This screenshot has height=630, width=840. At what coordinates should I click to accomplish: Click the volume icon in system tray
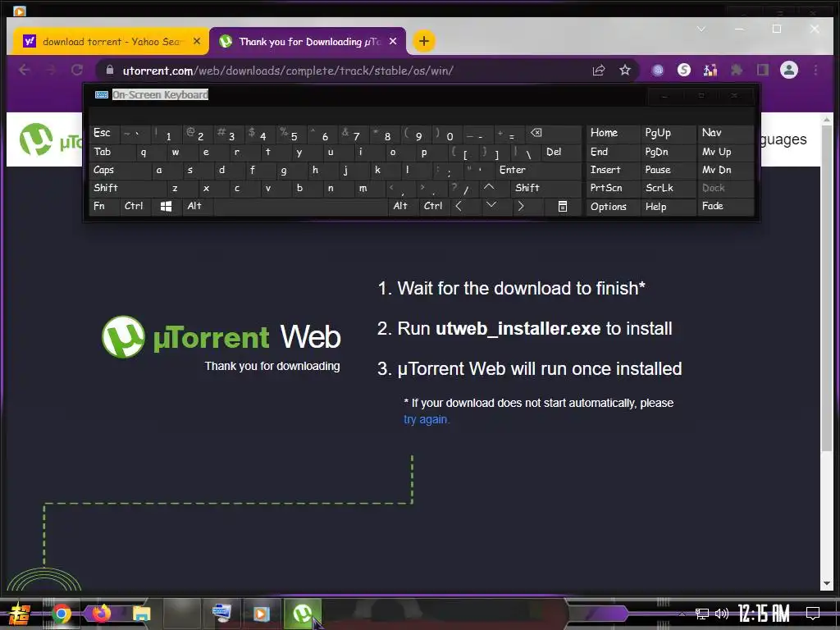(721, 614)
